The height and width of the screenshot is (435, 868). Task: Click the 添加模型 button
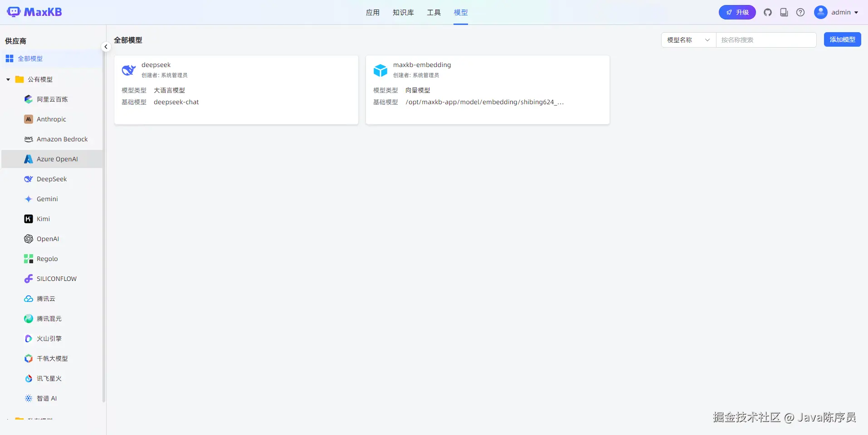843,39
